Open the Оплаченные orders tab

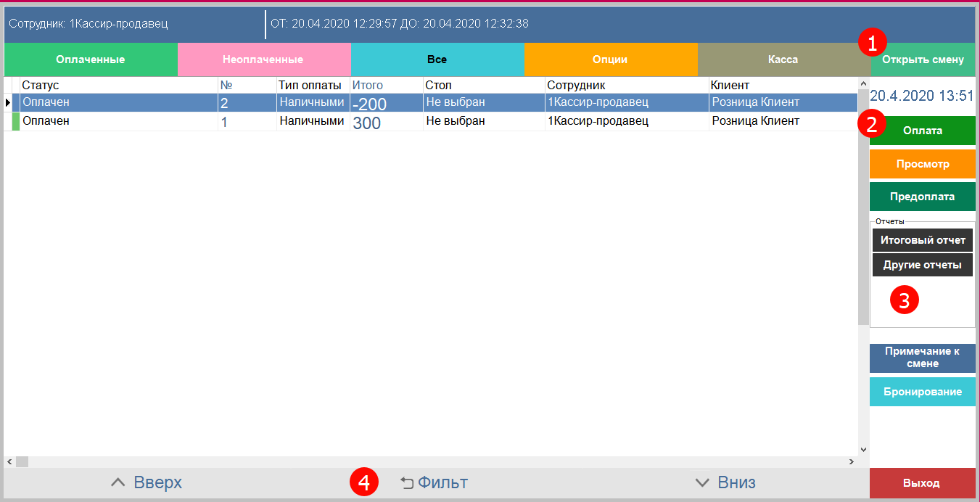coord(91,59)
